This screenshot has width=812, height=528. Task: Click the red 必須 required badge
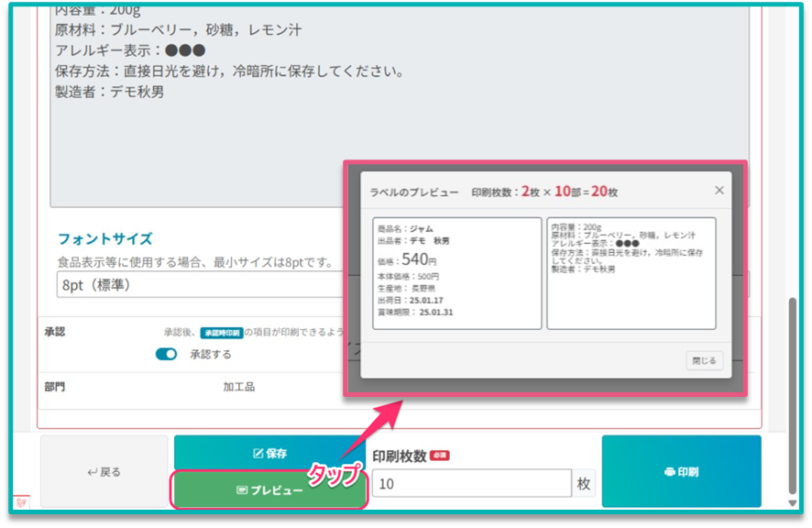(x=439, y=456)
